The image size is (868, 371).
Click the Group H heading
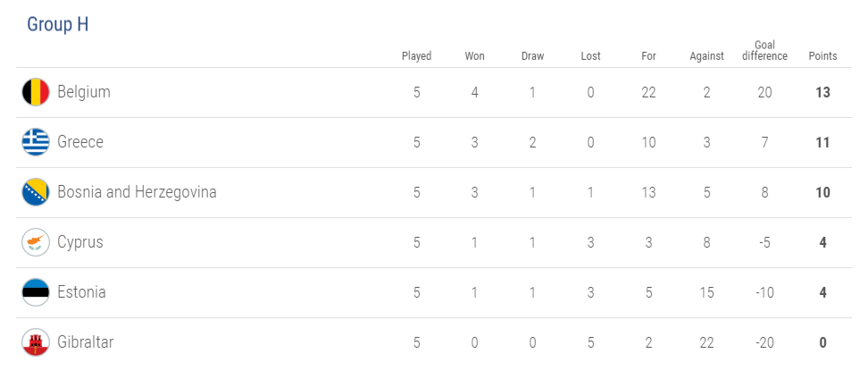coord(58,25)
